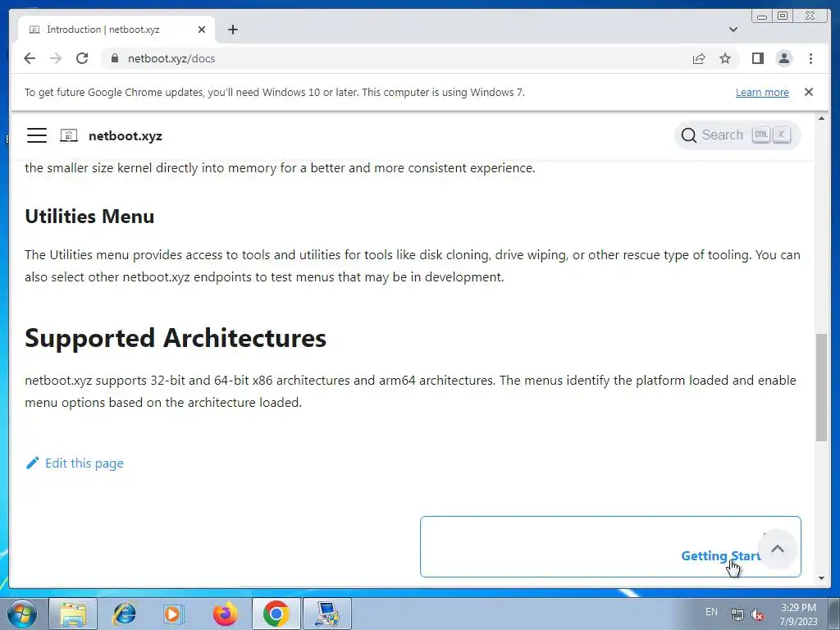840x630 pixels.
Task: Click Learn more about Chrome updates
Action: 762,92
